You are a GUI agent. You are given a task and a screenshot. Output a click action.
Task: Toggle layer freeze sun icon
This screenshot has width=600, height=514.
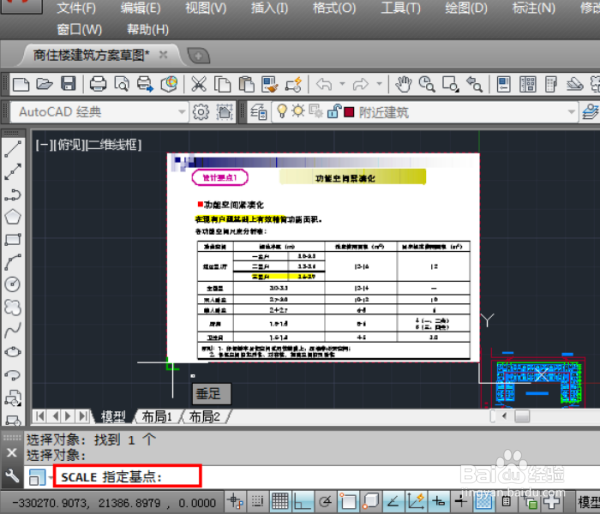[298, 111]
